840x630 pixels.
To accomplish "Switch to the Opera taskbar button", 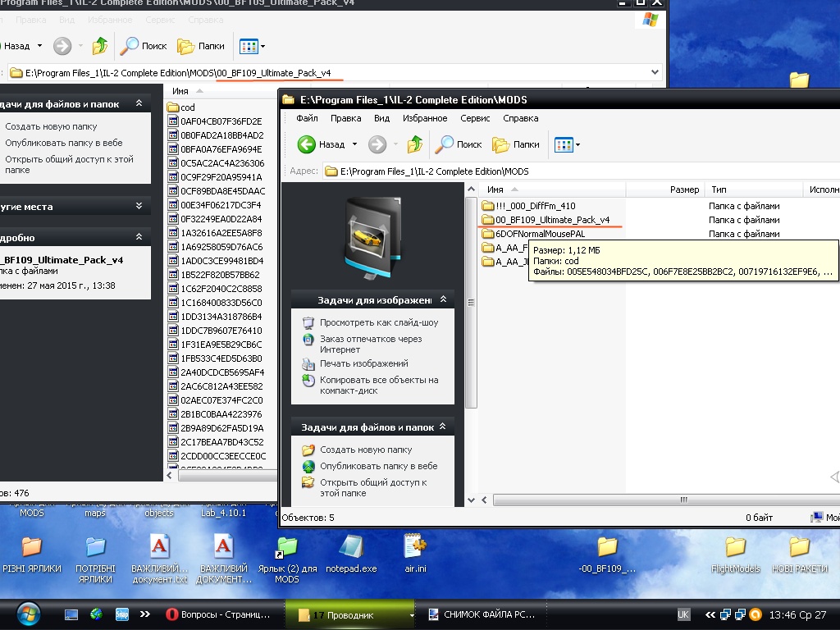I will [x=217, y=614].
